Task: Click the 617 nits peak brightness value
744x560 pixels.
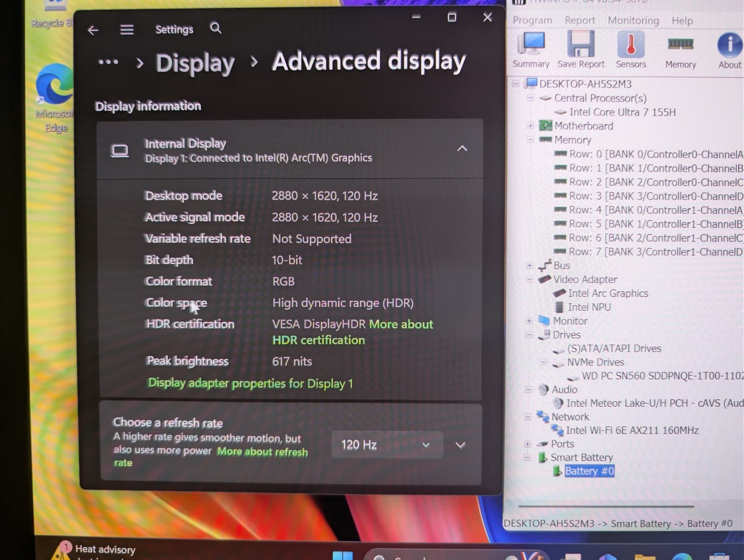Action: [x=292, y=361]
